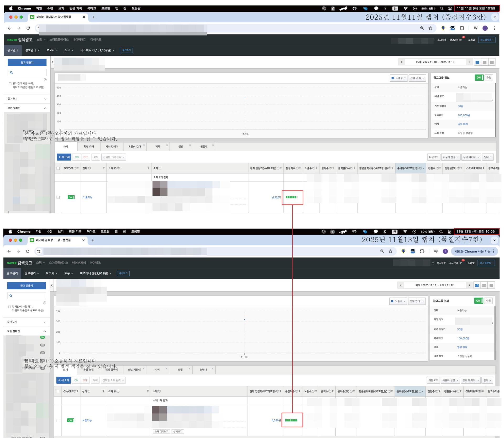Click the 새로운 Chrome 사용 가능 button
The image size is (504, 438).
[472, 251]
